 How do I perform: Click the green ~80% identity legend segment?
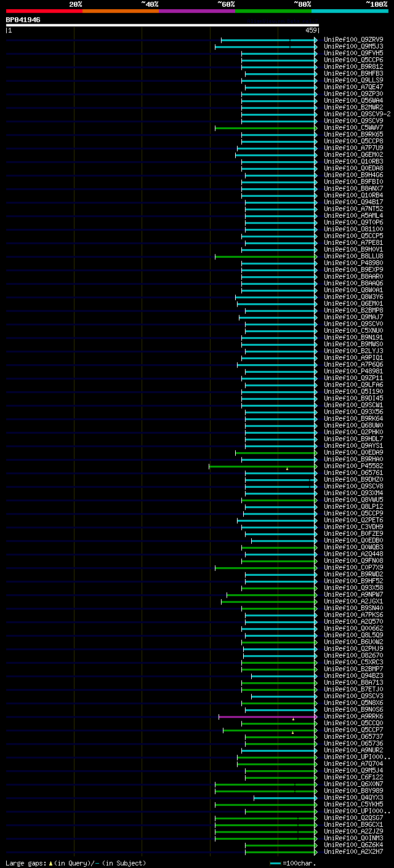pos(273,10)
